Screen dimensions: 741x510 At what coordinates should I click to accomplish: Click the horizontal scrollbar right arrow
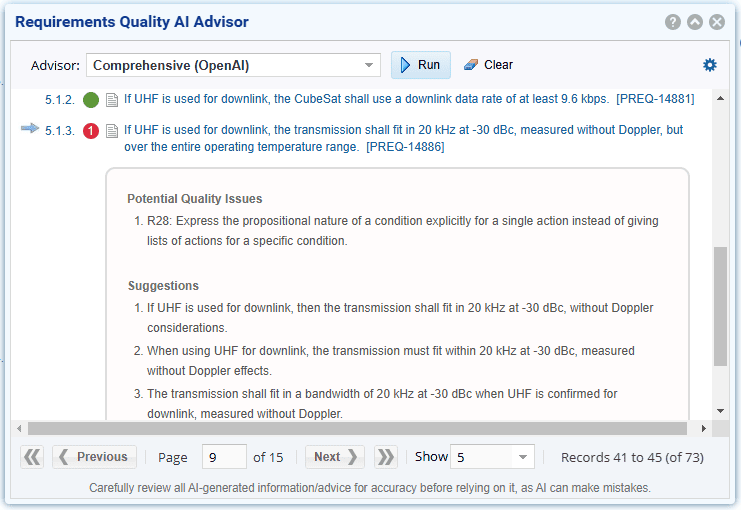704,428
